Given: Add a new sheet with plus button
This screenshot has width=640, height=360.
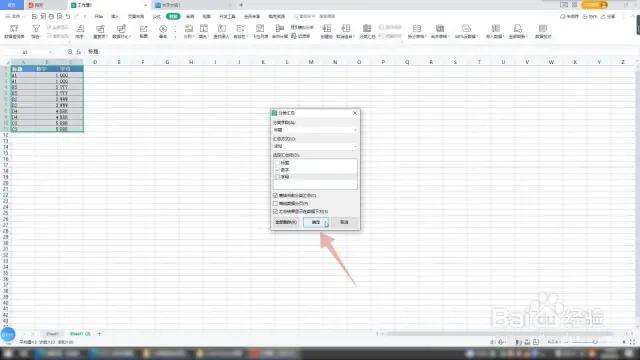Looking at the screenshot, I should [x=99, y=334].
